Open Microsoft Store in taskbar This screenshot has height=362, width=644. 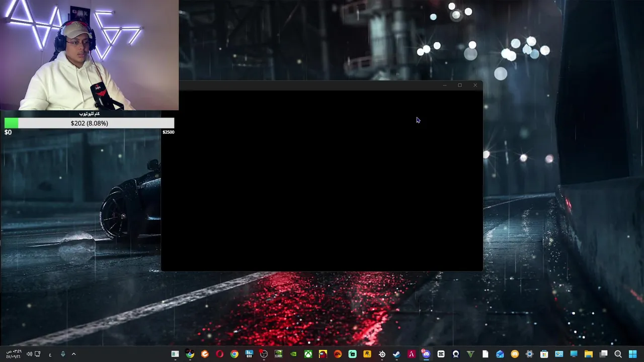pyautogui.click(x=544, y=354)
